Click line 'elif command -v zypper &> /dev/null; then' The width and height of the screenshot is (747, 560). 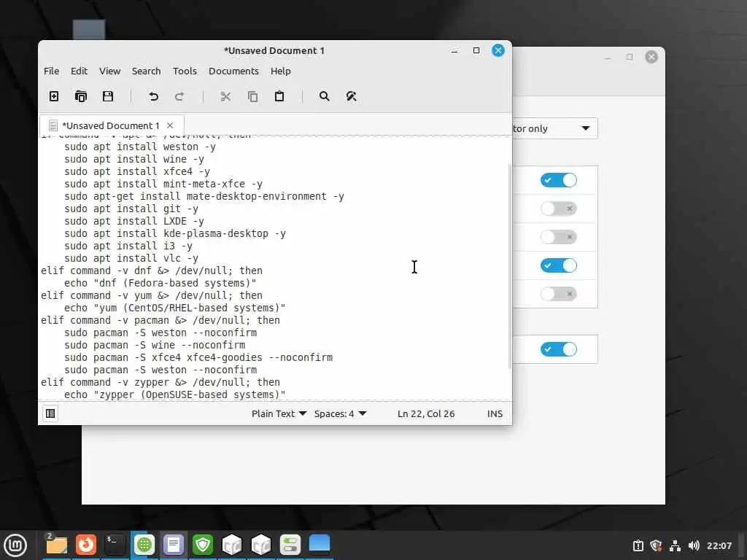click(x=160, y=382)
